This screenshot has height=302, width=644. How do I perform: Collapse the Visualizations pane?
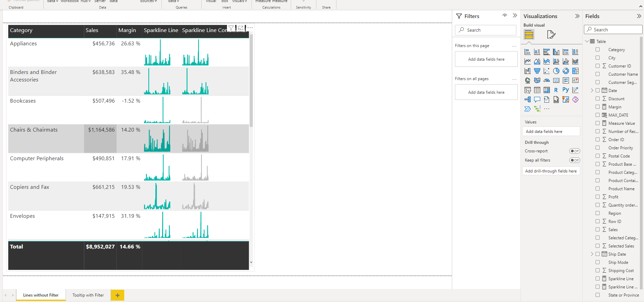(x=577, y=16)
